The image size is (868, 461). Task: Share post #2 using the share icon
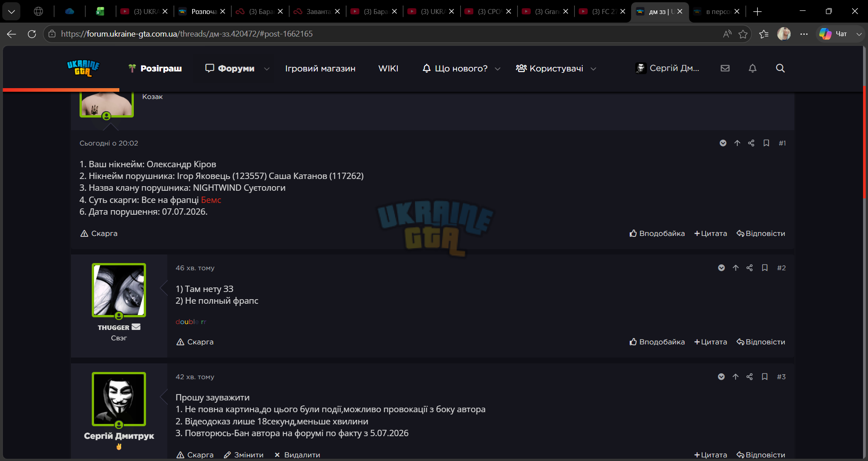coord(750,268)
